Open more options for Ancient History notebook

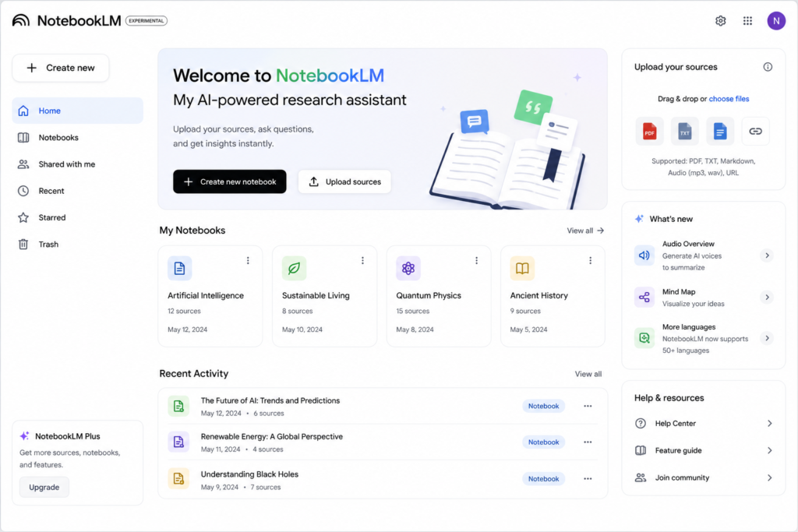tap(591, 260)
